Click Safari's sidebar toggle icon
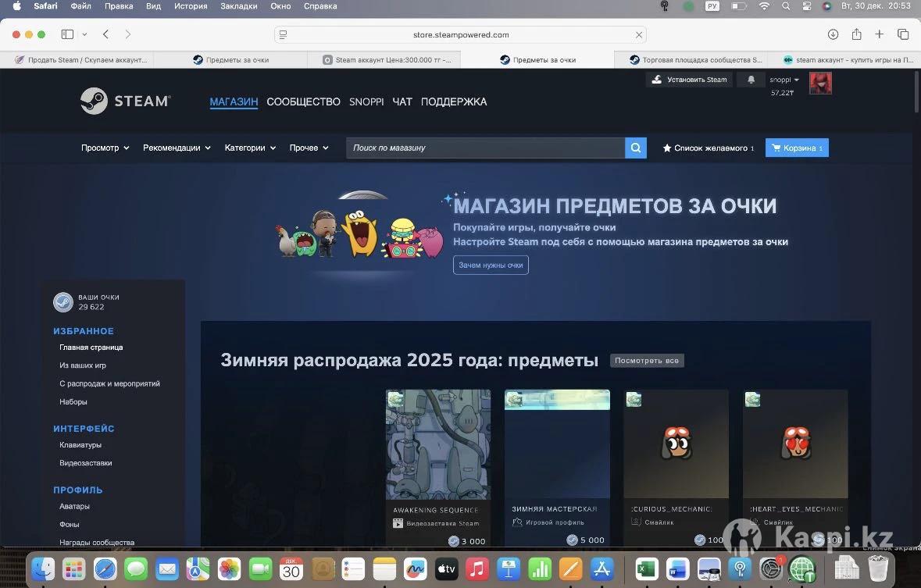Image resolution: width=921 pixels, height=588 pixels. pyautogui.click(x=67, y=34)
